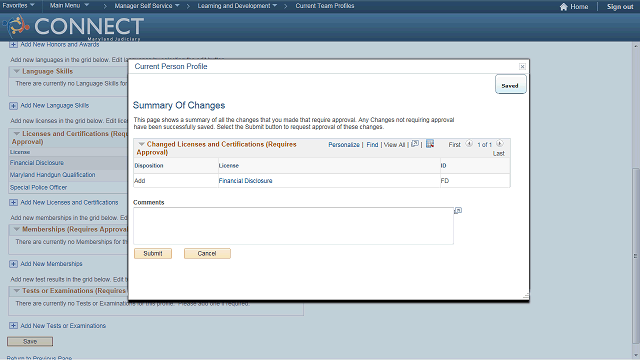Click plus icon for Add New Licenses and Certifications
Image resolution: width=640 pixels, height=360 pixels.
(x=13, y=202)
